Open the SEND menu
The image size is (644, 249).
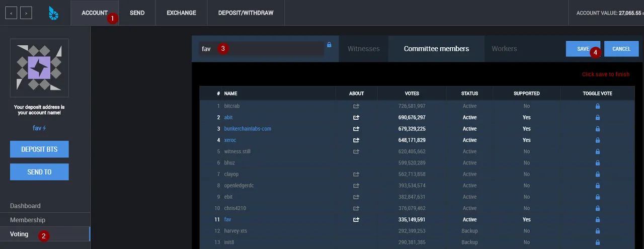pyautogui.click(x=137, y=13)
